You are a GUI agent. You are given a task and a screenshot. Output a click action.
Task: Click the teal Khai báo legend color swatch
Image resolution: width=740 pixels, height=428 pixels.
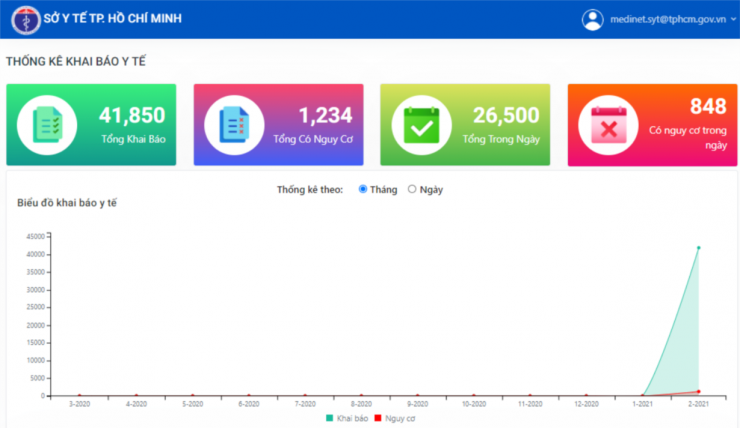tap(330, 417)
